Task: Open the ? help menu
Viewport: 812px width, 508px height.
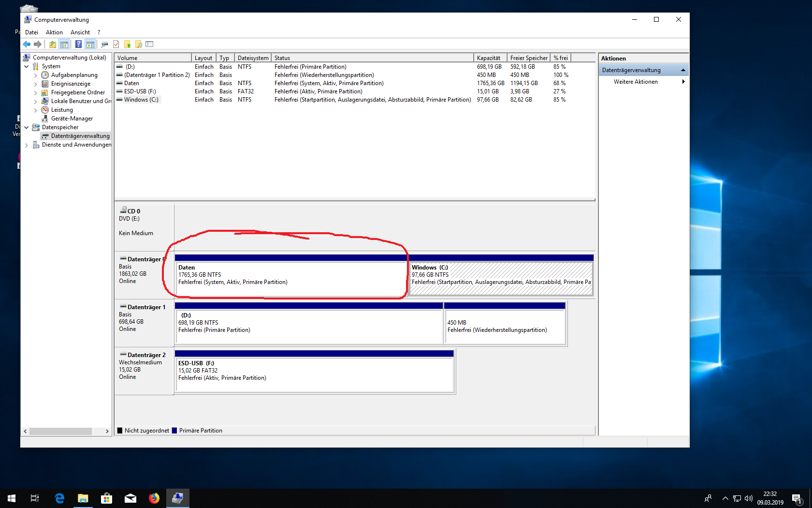Action: coord(99,32)
